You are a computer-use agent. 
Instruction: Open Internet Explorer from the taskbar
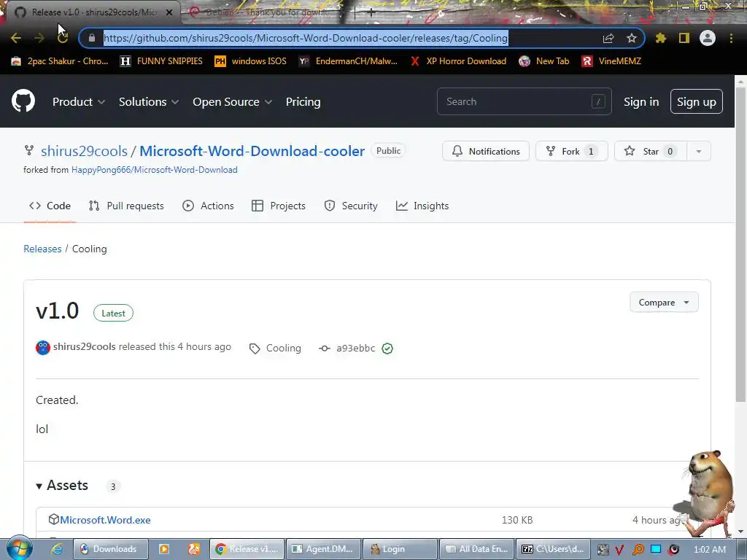tap(57, 549)
